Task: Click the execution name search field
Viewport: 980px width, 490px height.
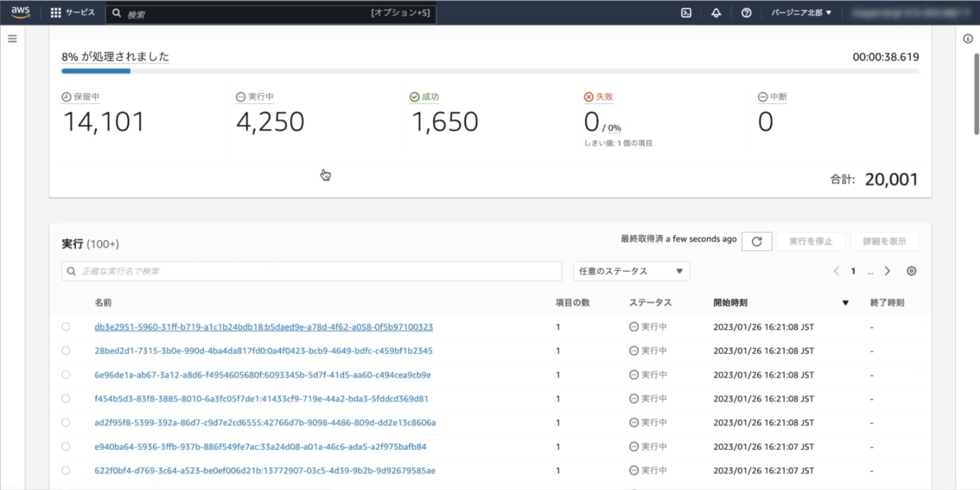Action: click(x=312, y=271)
